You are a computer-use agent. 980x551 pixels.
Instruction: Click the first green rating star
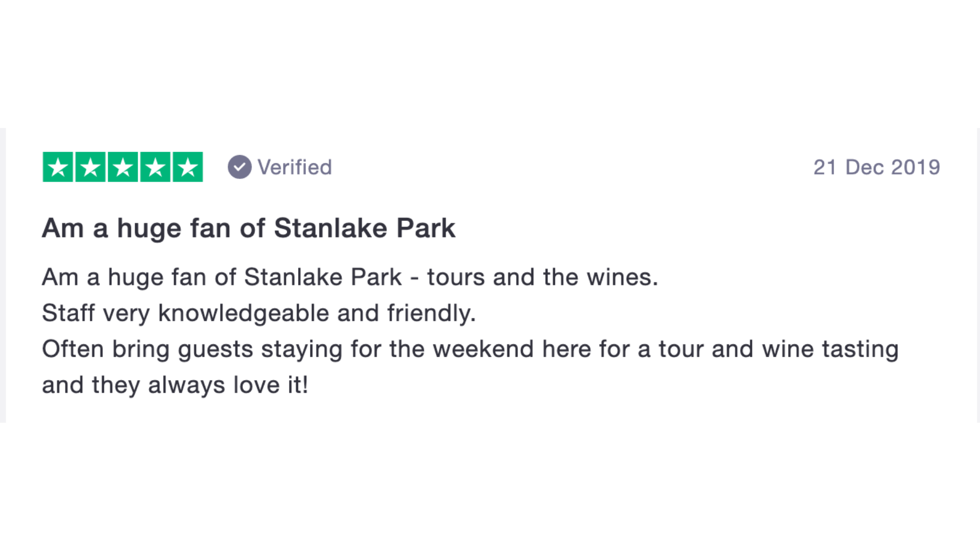[58, 167]
